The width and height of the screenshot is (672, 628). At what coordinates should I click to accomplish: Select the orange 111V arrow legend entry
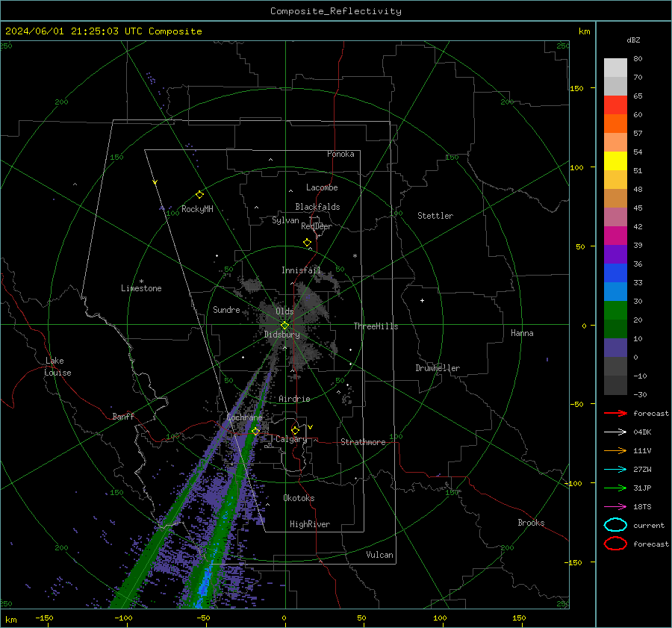(615, 450)
